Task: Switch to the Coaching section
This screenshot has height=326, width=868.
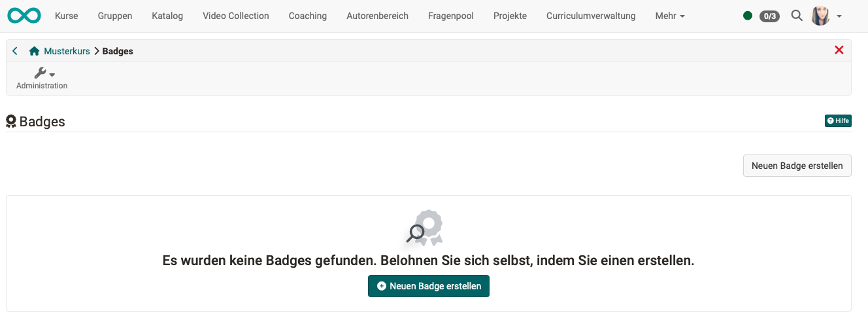Action: (307, 16)
